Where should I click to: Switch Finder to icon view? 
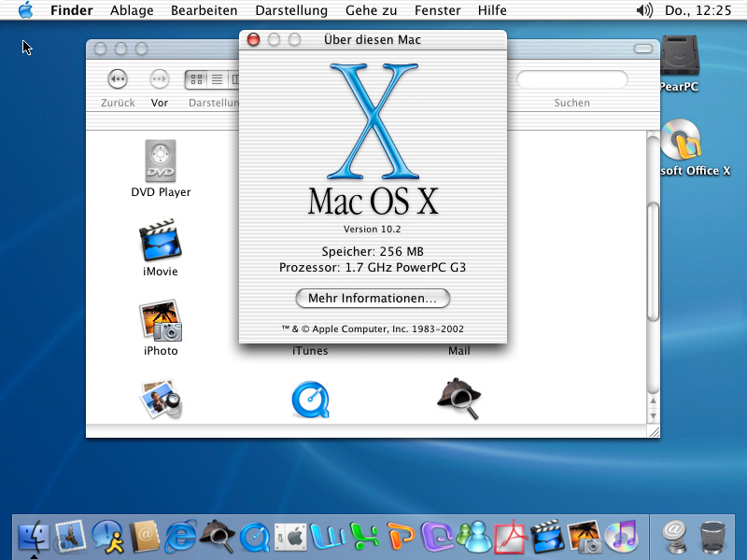(196, 79)
